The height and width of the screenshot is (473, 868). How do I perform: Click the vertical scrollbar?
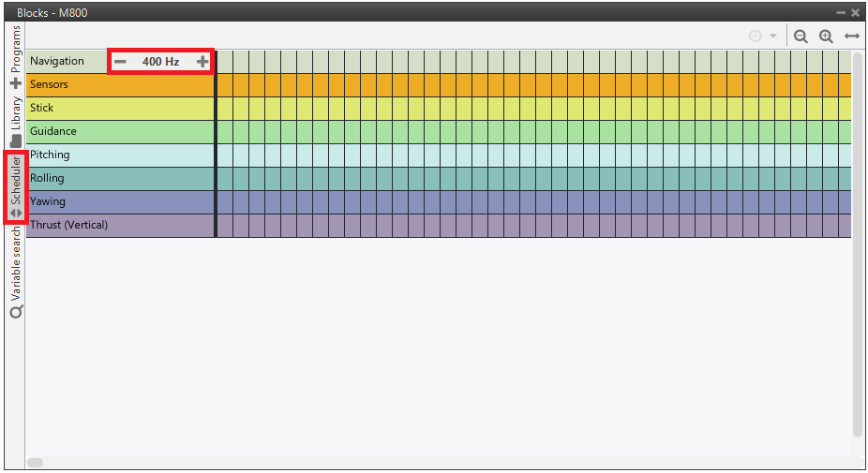[x=857, y=244]
